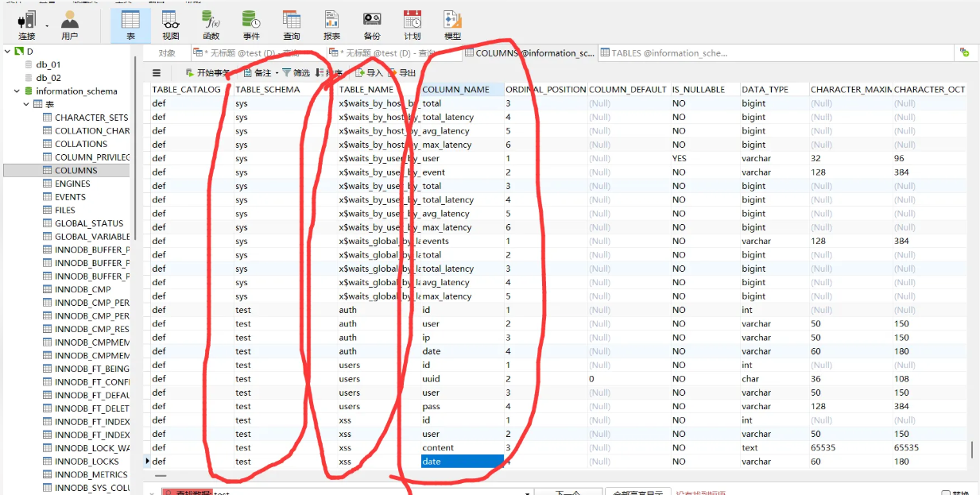Open the 函数 (Function) toolbar icon
Viewport: 980px width, 495px height.
pyautogui.click(x=211, y=24)
